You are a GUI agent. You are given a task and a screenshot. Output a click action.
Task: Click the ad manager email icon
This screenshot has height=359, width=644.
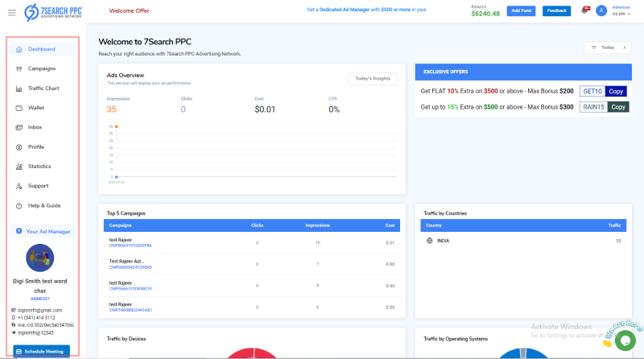[x=14, y=310]
